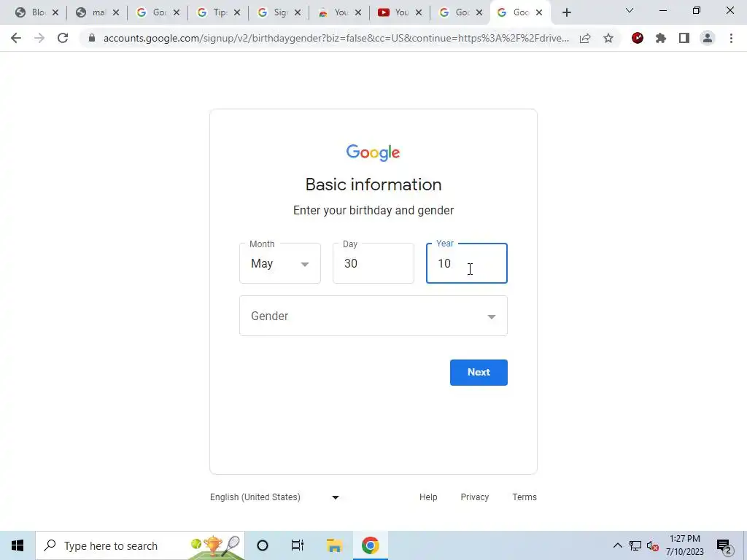Screen dimensions: 747x560
Task: Close the active Google signup tab
Action: pyautogui.click(x=539, y=13)
